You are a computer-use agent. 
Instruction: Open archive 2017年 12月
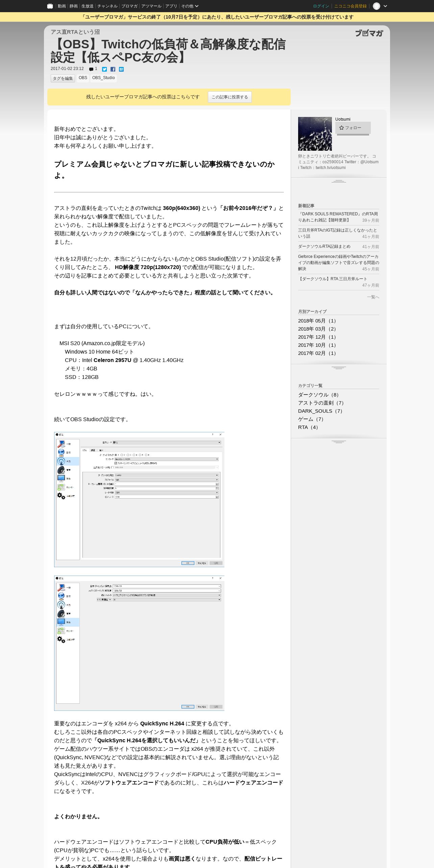pyautogui.click(x=318, y=337)
